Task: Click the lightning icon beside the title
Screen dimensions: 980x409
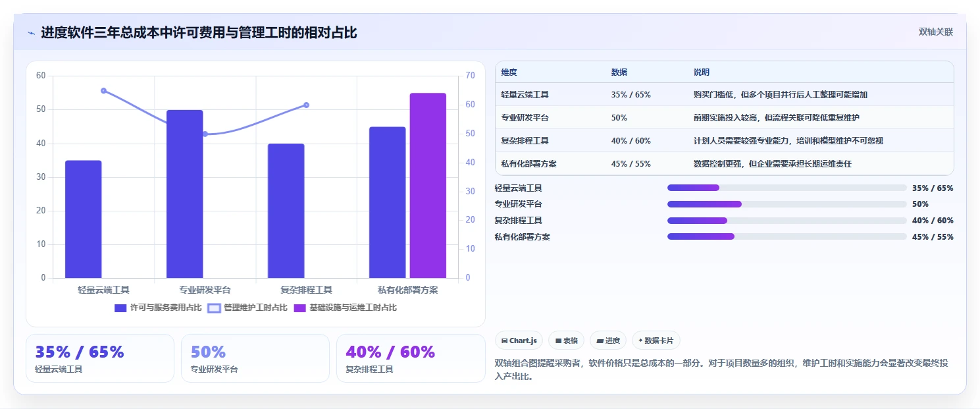Action: pos(31,33)
